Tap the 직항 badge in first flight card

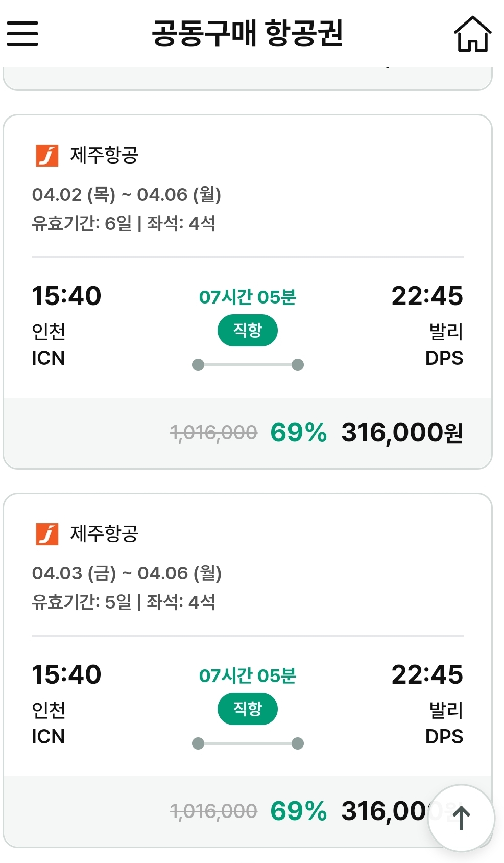click(248, 331)
